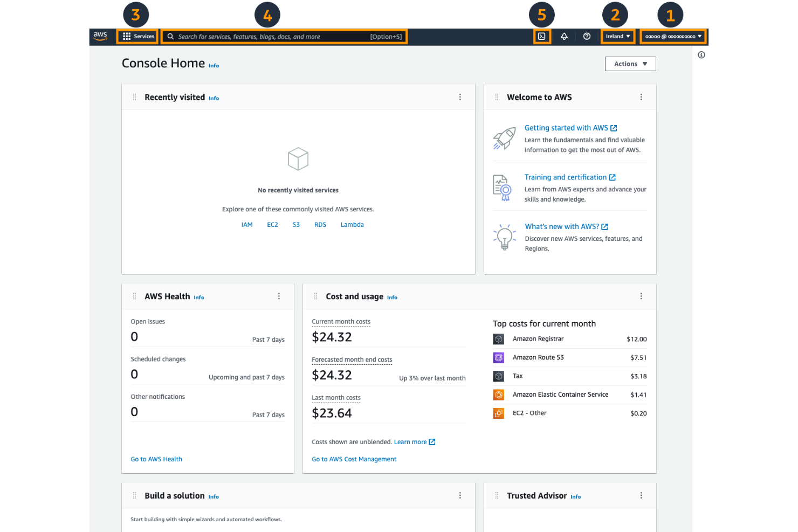Open the Cost and usage widget options menu

(x=641, y=296)
